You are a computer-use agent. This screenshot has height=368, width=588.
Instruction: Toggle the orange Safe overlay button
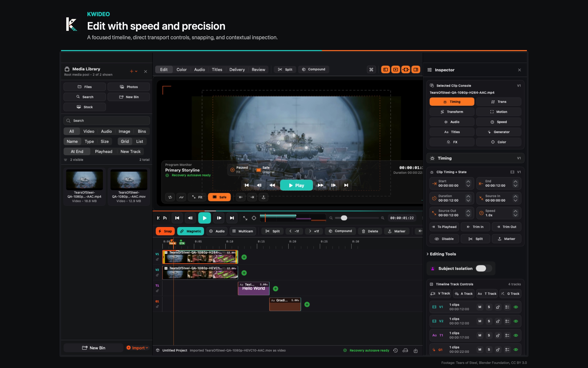click(219, 197)
